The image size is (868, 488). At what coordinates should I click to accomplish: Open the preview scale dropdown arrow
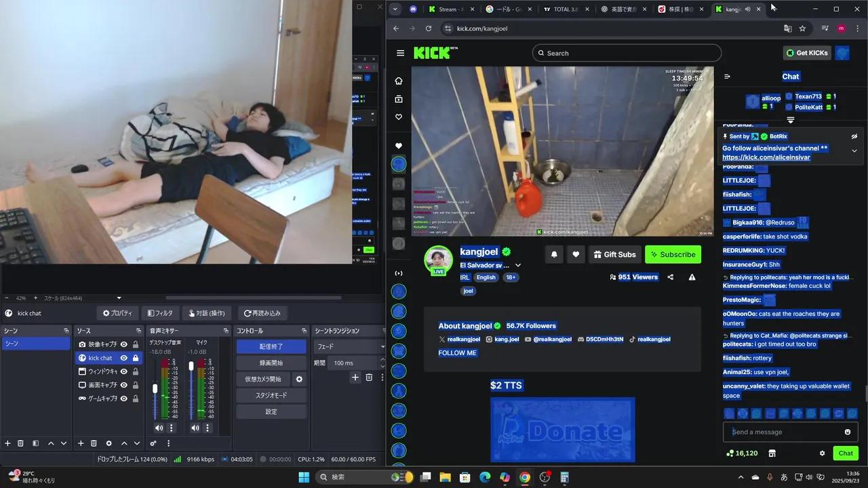119,298
